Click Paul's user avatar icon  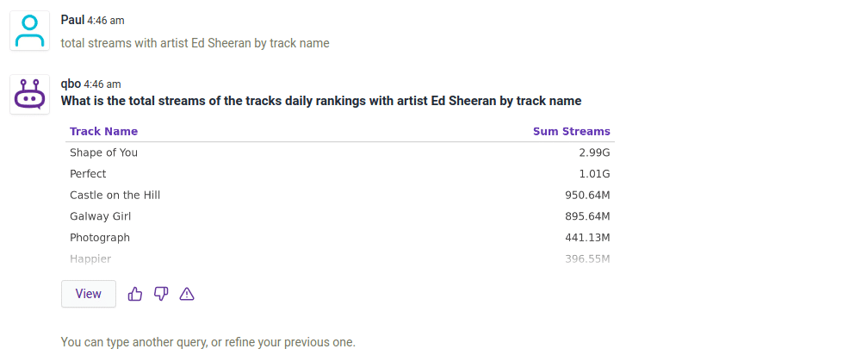pos(30,30)
